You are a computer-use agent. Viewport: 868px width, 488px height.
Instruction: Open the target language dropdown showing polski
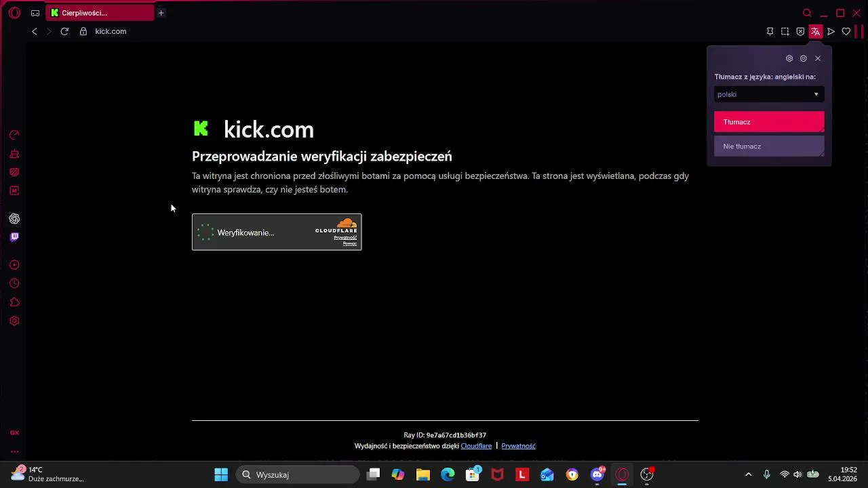(769, 94)
